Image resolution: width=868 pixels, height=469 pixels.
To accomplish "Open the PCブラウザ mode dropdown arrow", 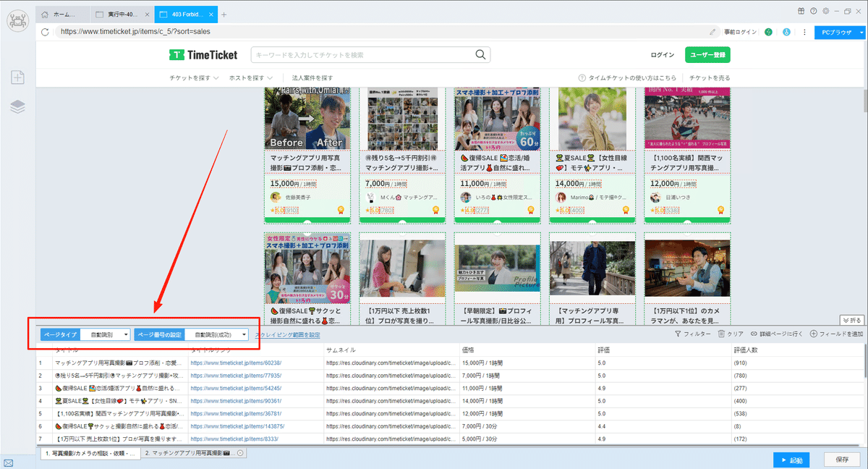I will click(861, 32).
